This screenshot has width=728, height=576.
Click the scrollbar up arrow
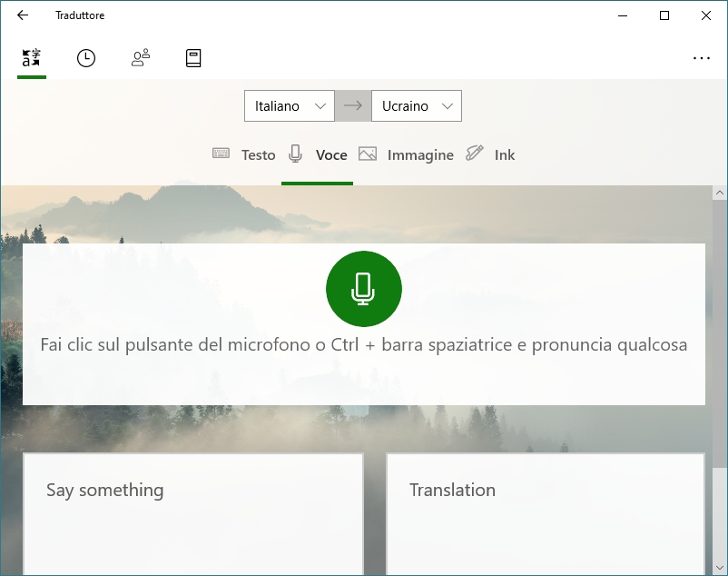pos(720,193)
